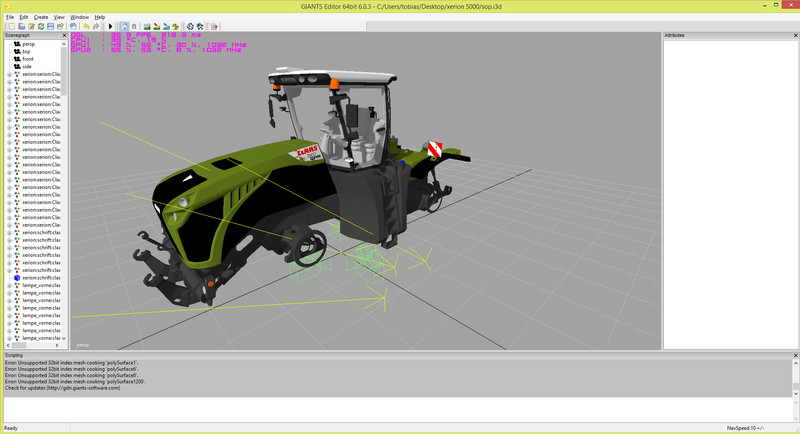Click the Save file toolbar icon
This screenshot has height=434, width=800.
click(x=51, y=26)
